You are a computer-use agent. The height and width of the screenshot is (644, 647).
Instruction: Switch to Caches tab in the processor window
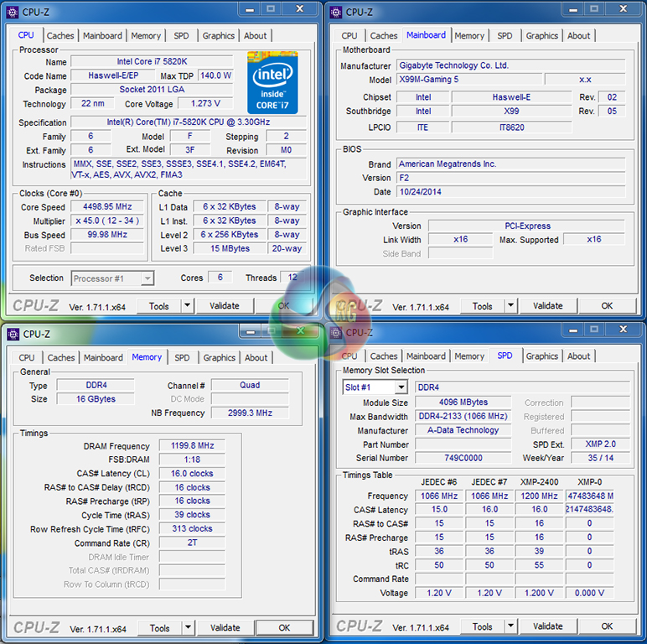tap(60, 36)
